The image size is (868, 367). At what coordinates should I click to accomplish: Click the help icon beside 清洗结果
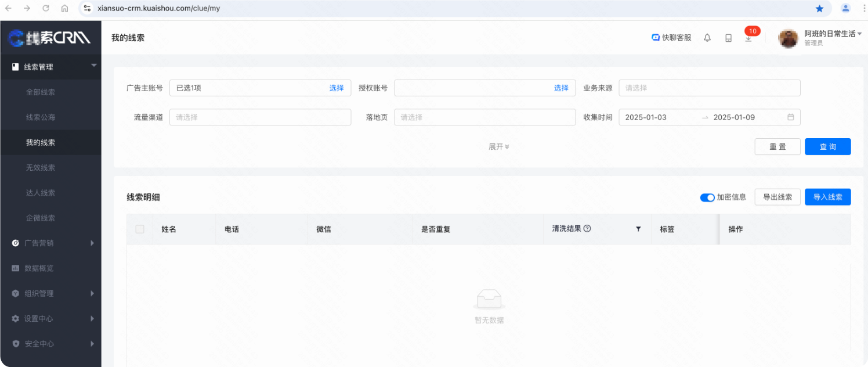click(x=588, y=228)
